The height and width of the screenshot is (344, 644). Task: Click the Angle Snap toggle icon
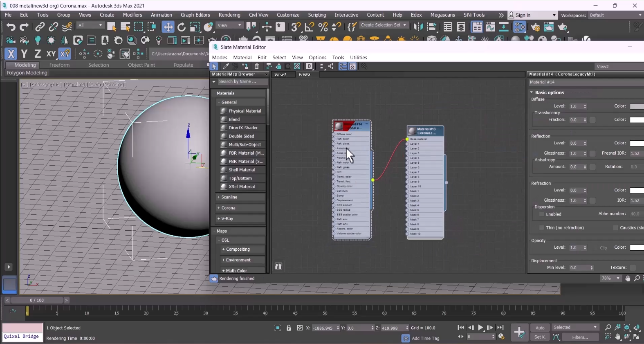pyautogui.click(x=310, y=27)
